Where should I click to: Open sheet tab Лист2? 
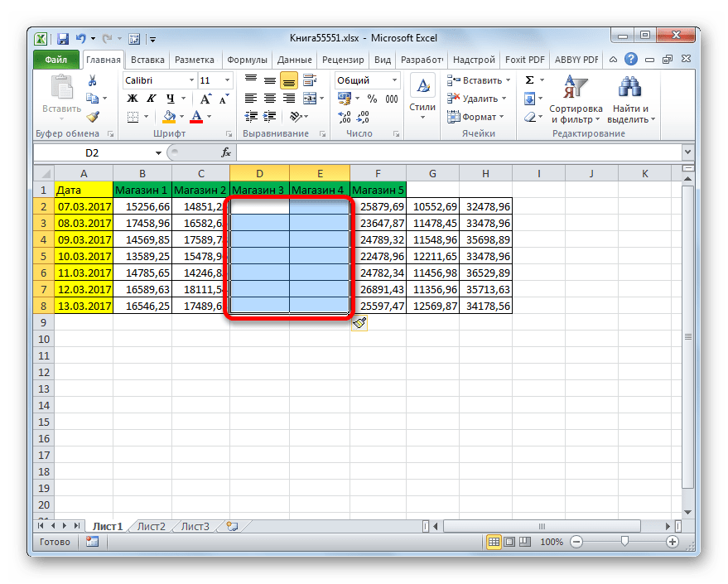[x=152, y=527]
